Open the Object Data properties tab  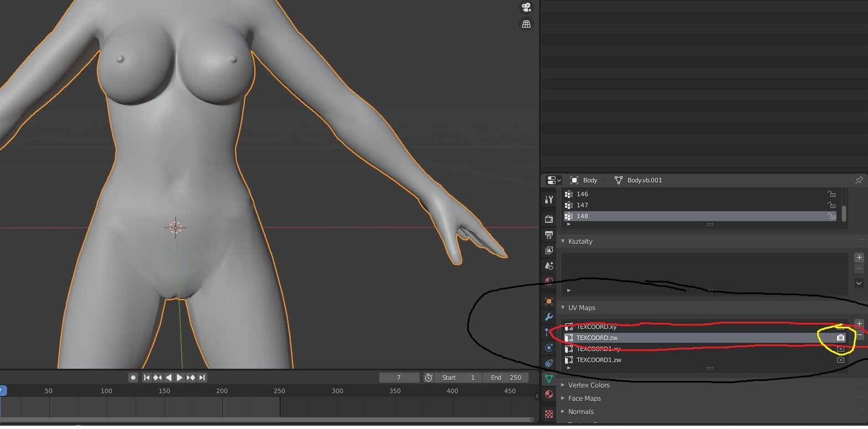tap(549, 379)
